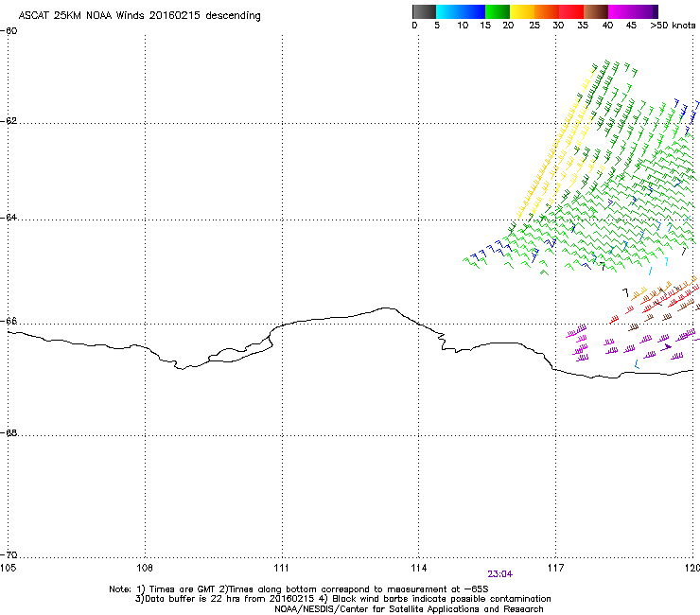700x615 pixels.
Task: Click latitude label '-68' on the left axis
Action: click(x=9, y=433)
